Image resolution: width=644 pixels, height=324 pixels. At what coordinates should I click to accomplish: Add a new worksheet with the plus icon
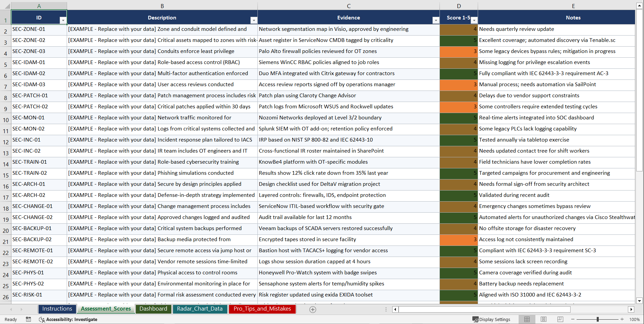pyautogui.click(x=312, y=309)
